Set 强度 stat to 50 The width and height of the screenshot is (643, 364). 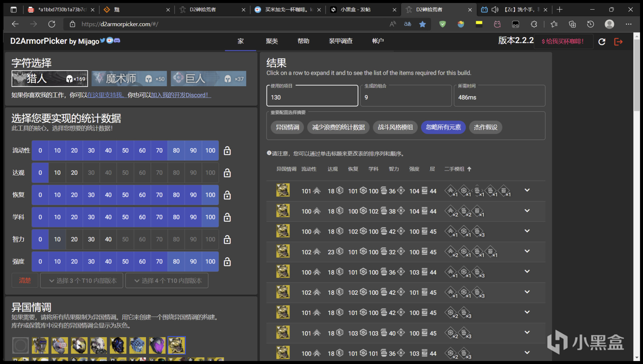click(125, 262)
